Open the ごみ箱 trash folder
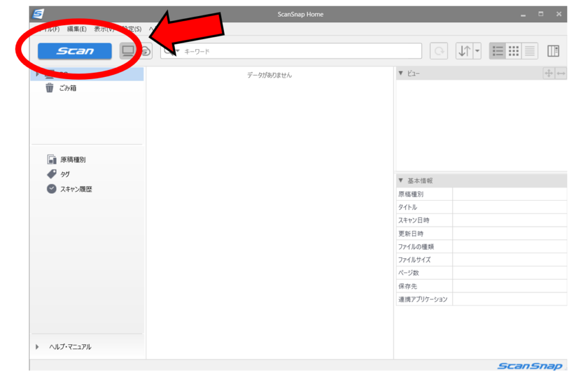Image resolution: width=588 pixels, height=377 pixels. pyautogui.click(x=67, y=88)
